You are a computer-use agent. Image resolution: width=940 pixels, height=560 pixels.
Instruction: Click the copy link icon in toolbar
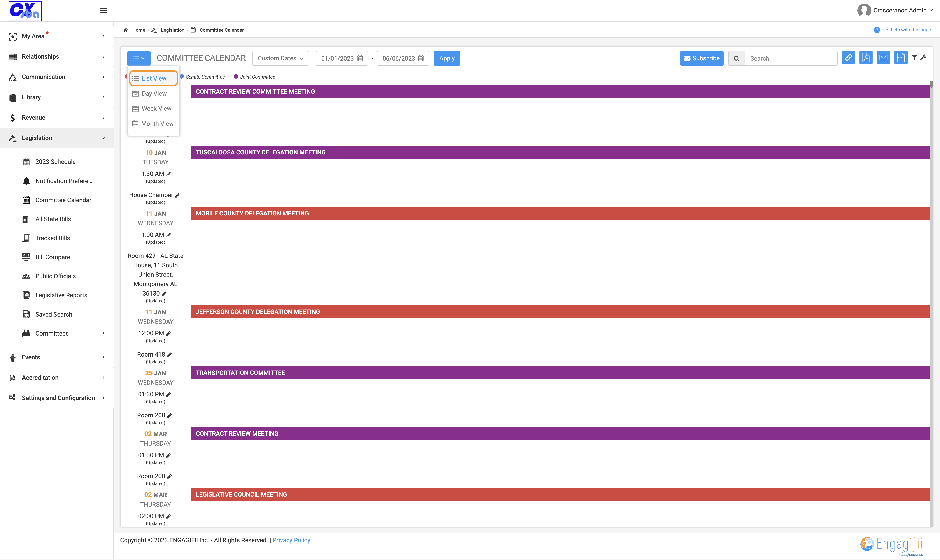pos(848,58)
